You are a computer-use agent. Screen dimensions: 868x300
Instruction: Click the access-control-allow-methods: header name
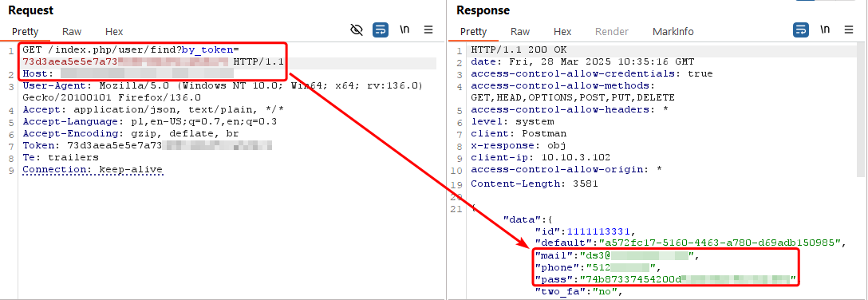click(x=563, y=86)
